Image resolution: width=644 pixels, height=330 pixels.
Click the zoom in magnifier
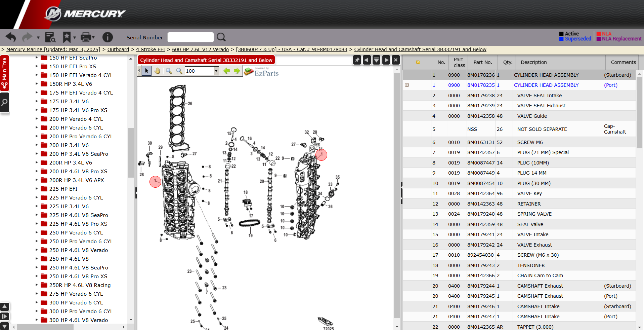(169, 71)
